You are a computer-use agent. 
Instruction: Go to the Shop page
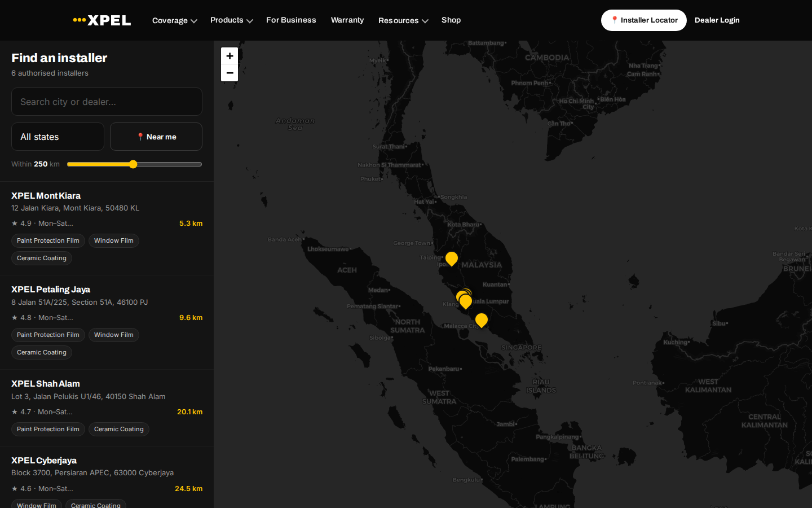pyautogui.click(x=451, y=20)
